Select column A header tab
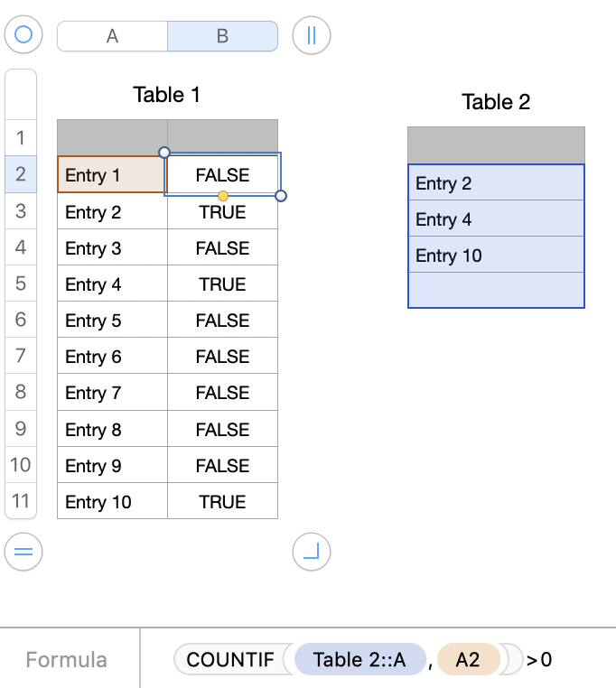 112,36
